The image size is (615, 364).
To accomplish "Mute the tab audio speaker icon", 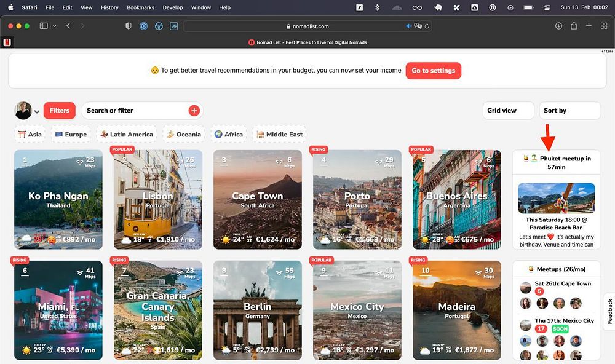I will (409, 26).
